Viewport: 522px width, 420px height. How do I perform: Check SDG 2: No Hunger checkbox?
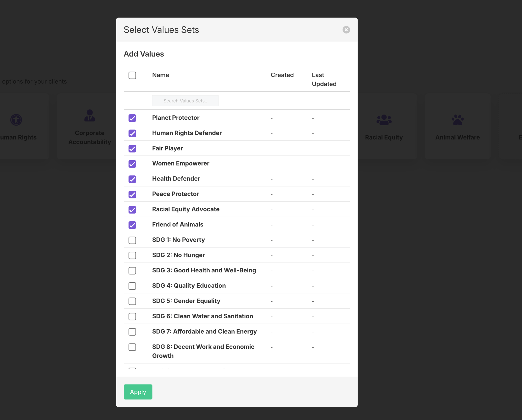(x=132, y=255)
